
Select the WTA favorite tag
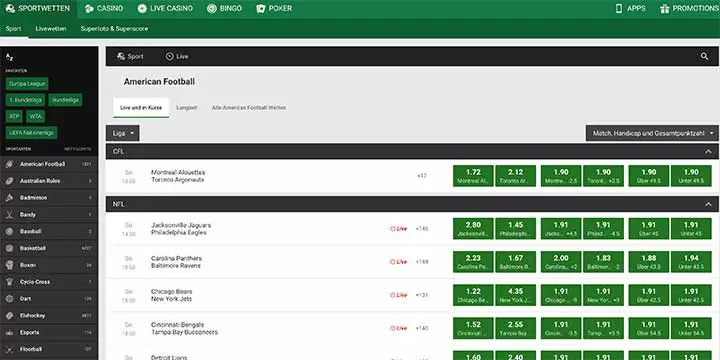(35, 117)
